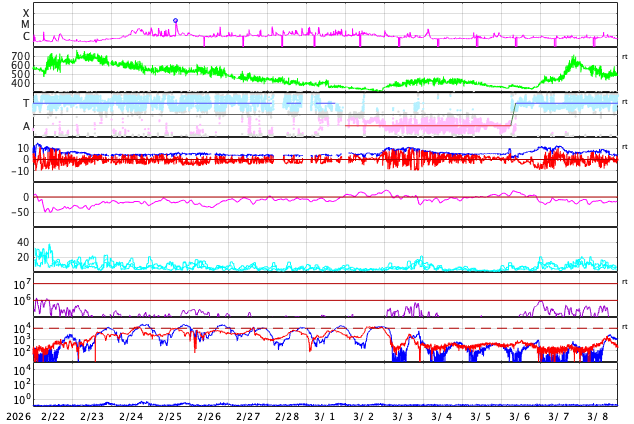Viewport: 634px width, 424px height.
Task: Click the cyan density spike near 2/22
Action: pos(41,248)
